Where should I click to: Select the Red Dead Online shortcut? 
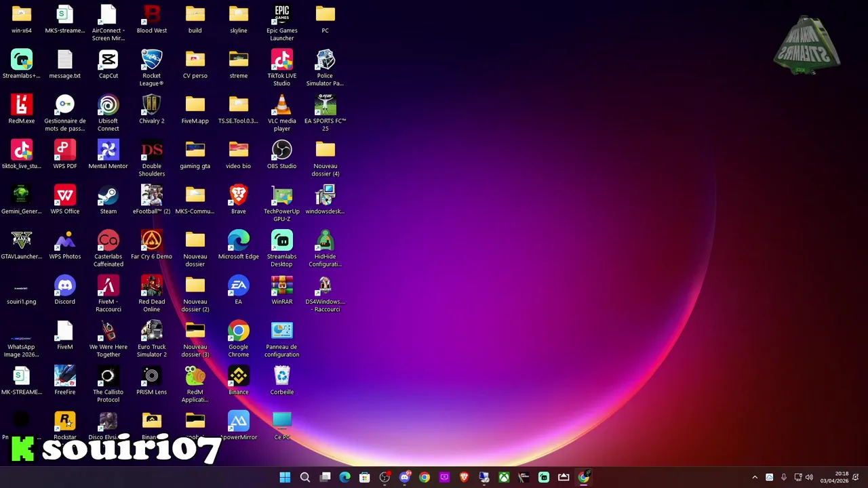(x=152, y=294)
